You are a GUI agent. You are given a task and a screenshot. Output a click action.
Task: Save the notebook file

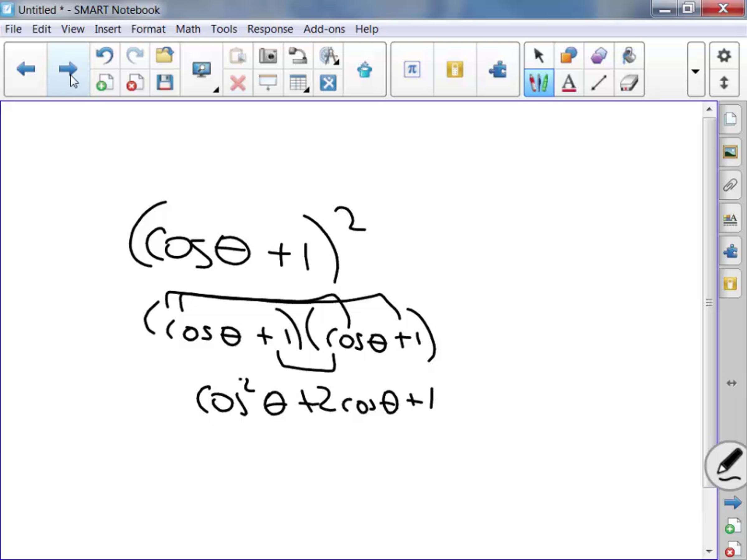click(x=165, y=83)
